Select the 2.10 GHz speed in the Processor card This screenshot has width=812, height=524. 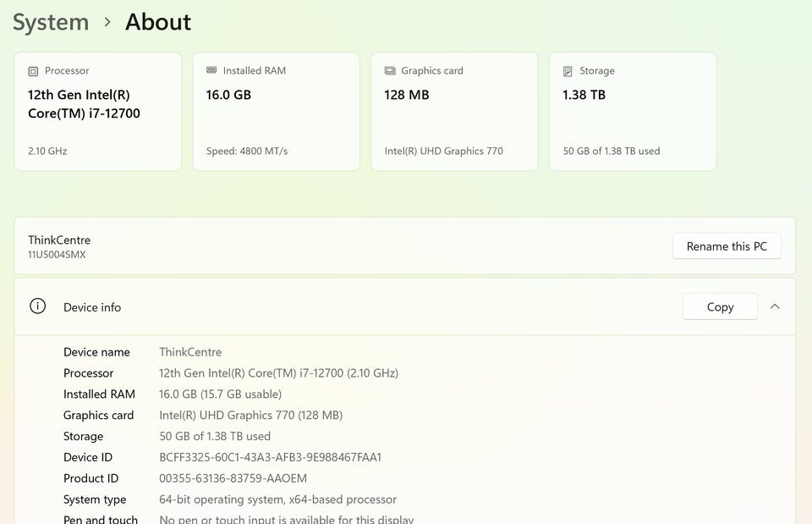pyautogui.click(x=47, y=152)
